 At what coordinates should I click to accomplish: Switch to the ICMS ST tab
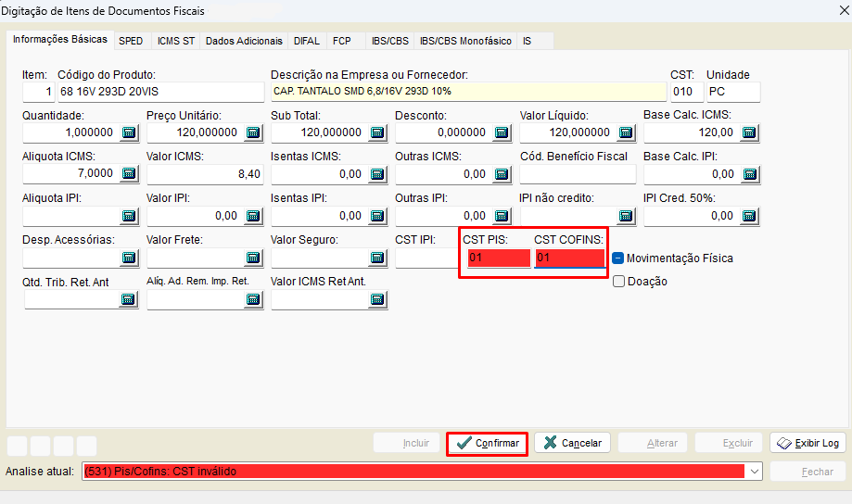(x=176, y=41)
